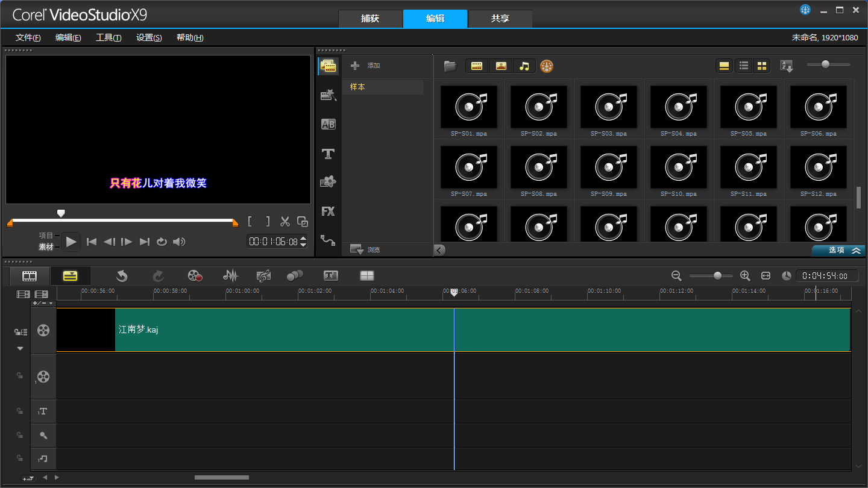
Task: Click the preview timecode field
Action: click(x=273, y=242)
